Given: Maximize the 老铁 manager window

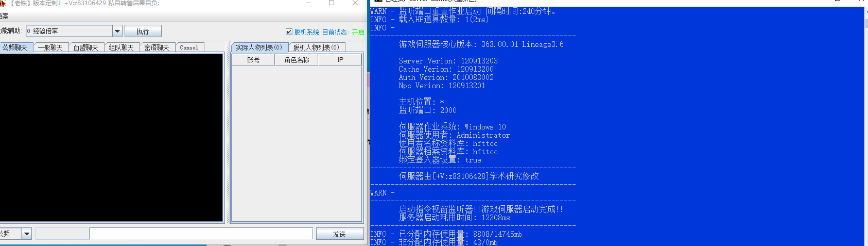Looking at the screenshot, I should 332,3.
